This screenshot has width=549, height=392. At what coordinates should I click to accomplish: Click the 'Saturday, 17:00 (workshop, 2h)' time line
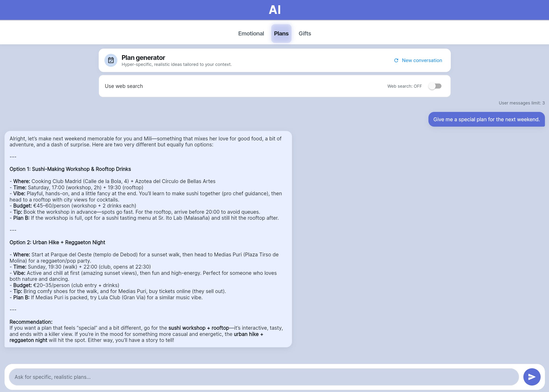tap(76, 187)
